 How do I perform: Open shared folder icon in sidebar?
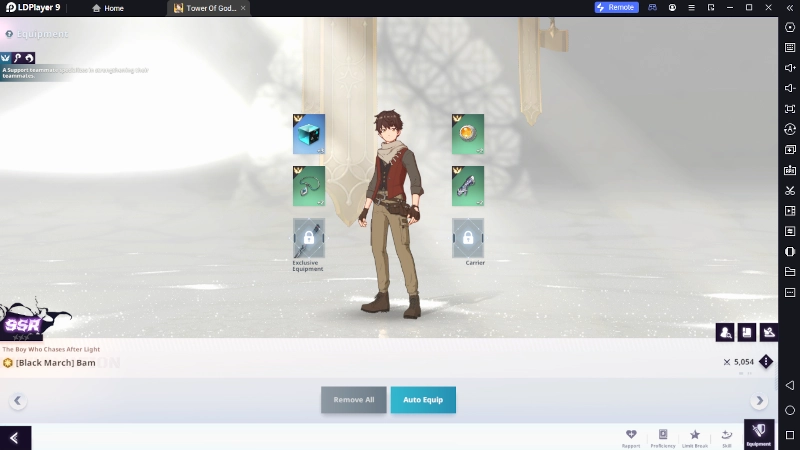pos(790,272)
